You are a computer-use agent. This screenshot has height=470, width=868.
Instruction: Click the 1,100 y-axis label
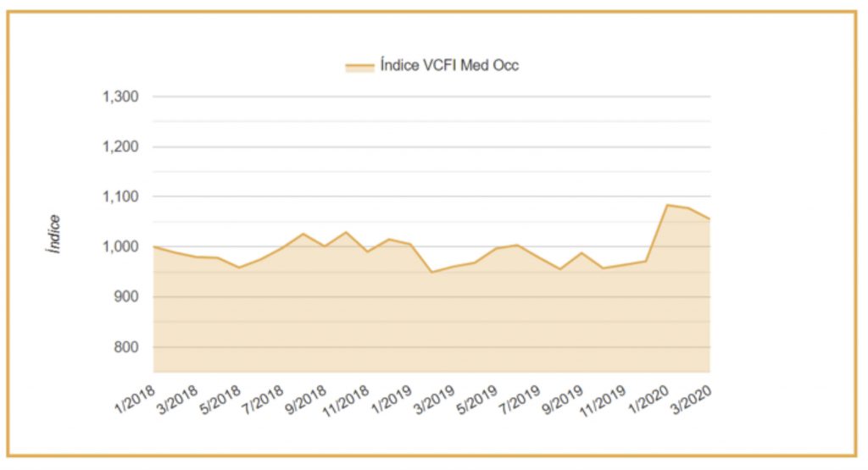coord(120,196)
